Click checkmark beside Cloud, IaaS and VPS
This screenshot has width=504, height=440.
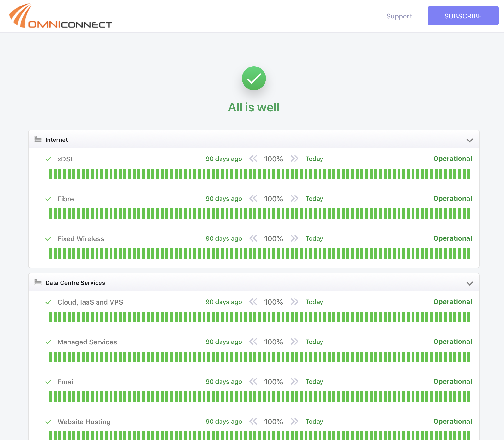[48, 302]
